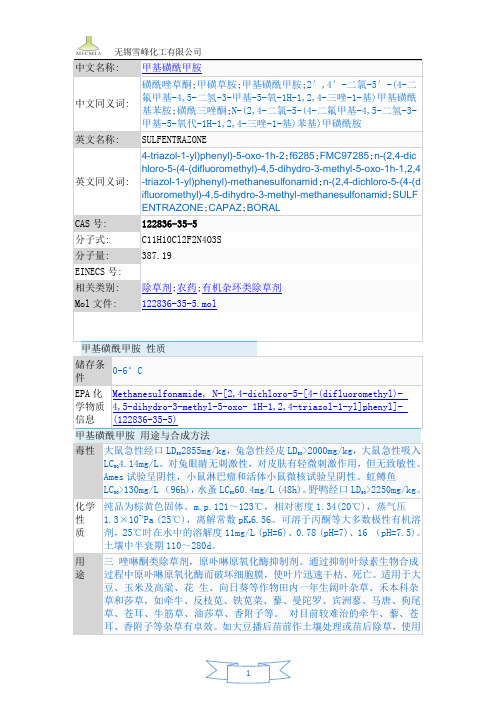
Task: Click the 中文名称 label cell
Action: tap(107, 68)
